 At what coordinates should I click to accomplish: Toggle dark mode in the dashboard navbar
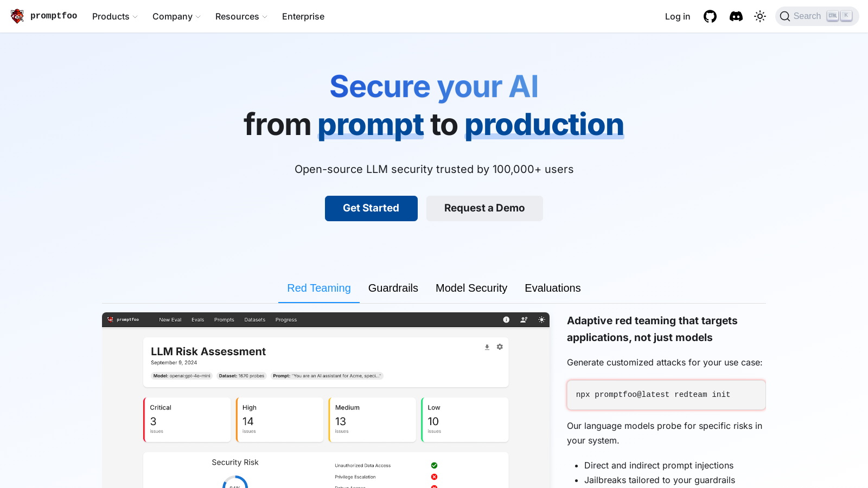coord(541,320)
